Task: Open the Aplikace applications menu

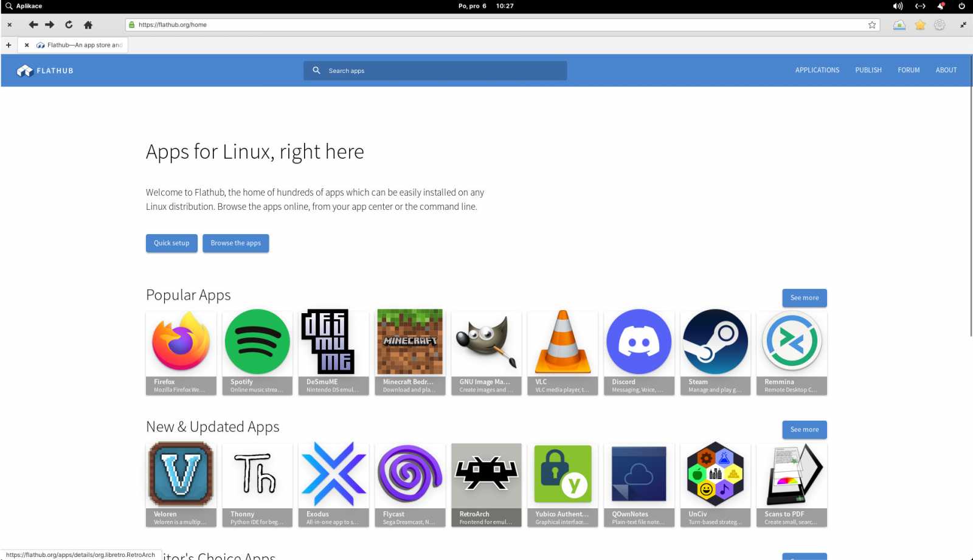Action: coord(24,6)
